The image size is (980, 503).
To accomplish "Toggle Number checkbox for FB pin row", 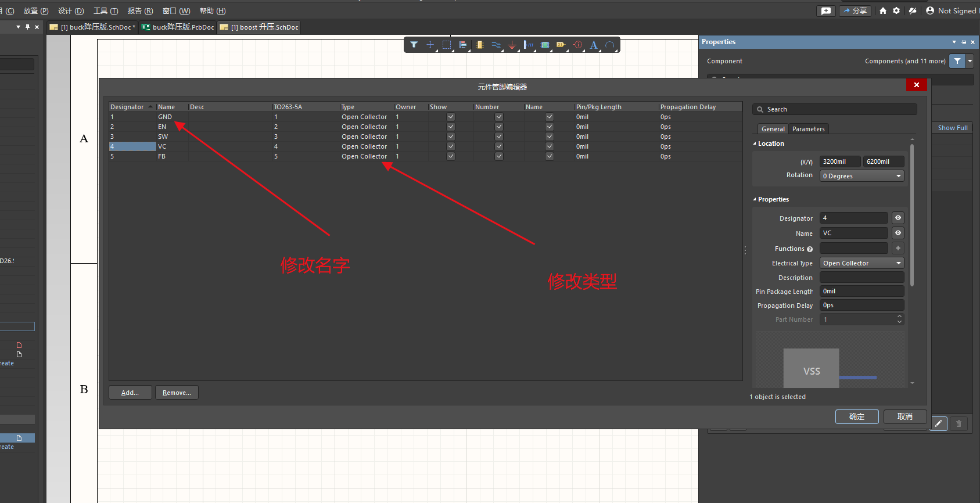I will coord(499,156).
